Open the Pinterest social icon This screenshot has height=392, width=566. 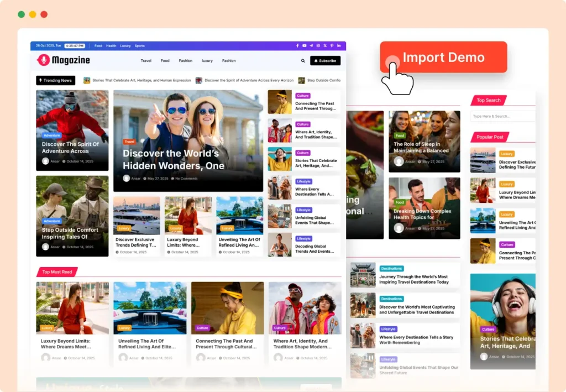click(332, 46)
